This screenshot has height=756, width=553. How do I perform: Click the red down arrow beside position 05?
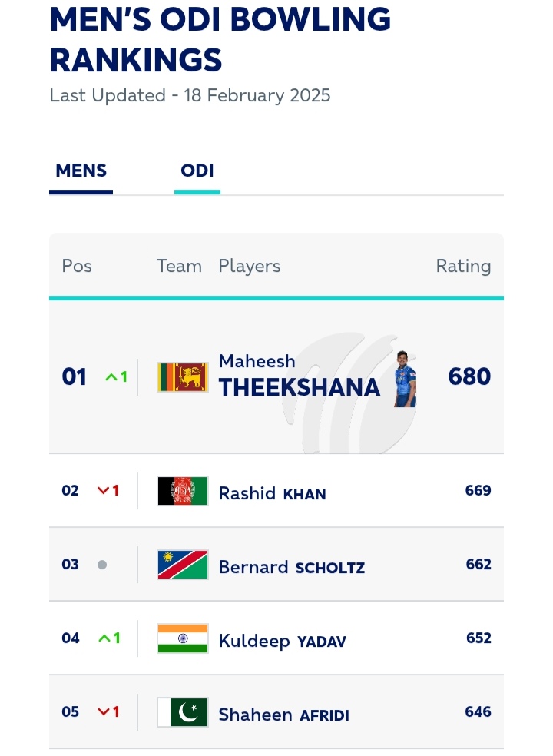[103, 712]
